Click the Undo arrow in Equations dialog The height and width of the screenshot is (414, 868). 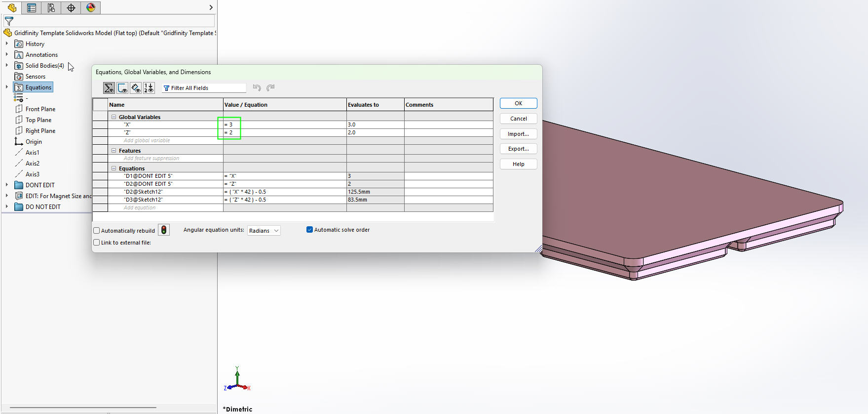[257, 88]
